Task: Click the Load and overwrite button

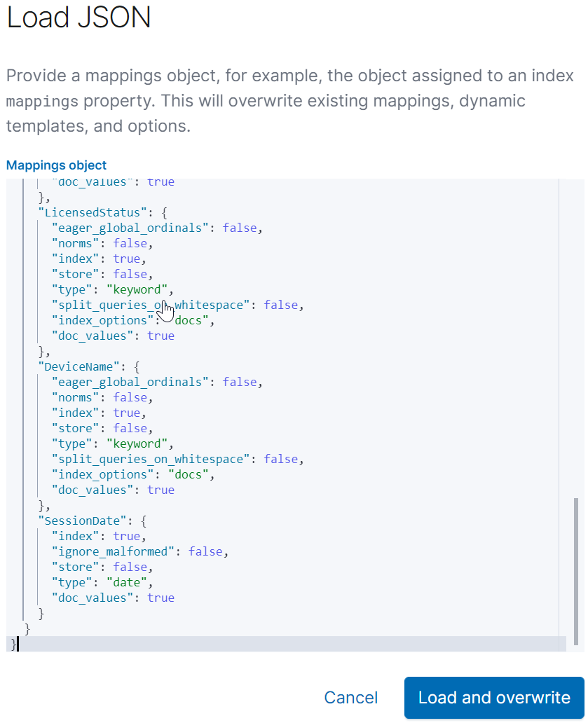Action: [x=493, y=698]
